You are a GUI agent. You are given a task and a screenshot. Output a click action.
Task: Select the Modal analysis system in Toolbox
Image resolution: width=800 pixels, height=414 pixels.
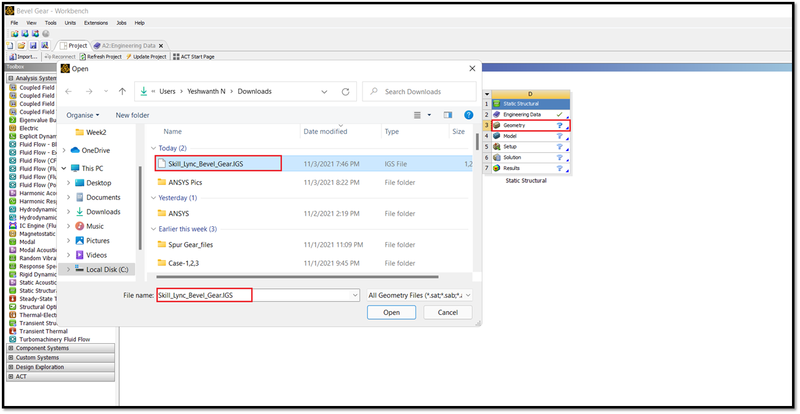[27, 242]
